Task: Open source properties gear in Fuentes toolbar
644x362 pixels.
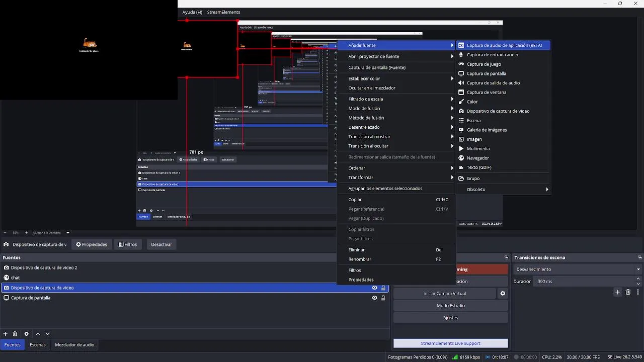Action: [27, 334]
